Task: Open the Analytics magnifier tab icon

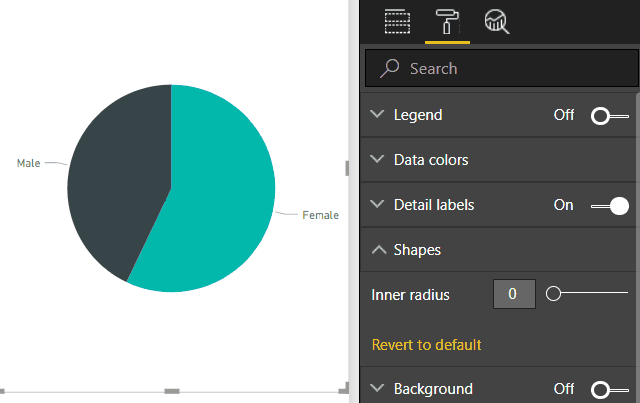Action: point(496,22)
